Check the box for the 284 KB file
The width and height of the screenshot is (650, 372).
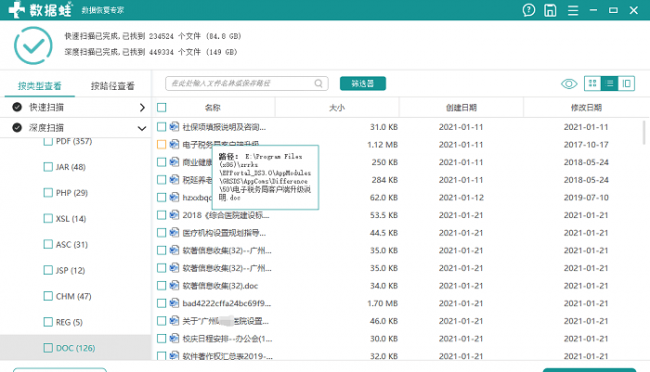tap(162, 180)
